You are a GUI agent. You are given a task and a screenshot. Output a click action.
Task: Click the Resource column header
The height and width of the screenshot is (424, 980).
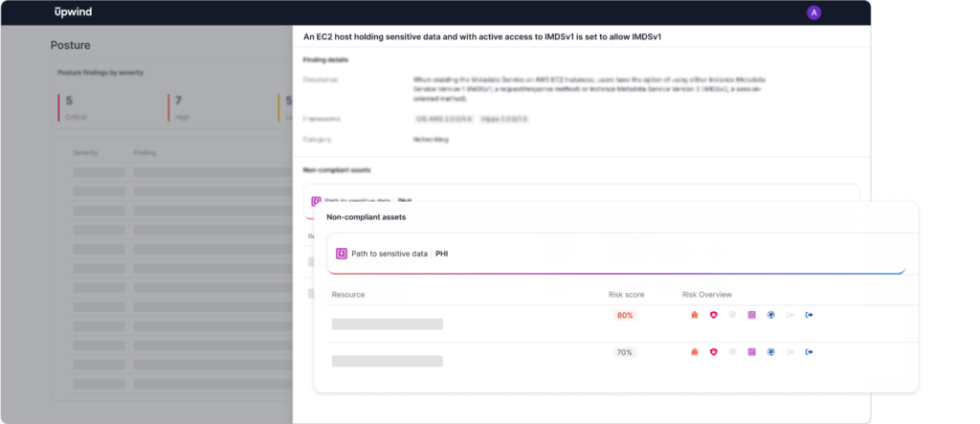348,295
